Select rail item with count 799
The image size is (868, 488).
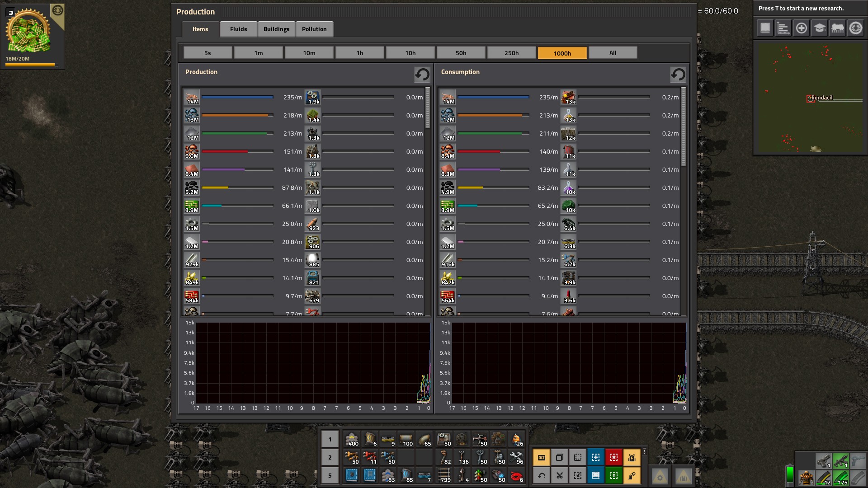[x=444, y=475]
